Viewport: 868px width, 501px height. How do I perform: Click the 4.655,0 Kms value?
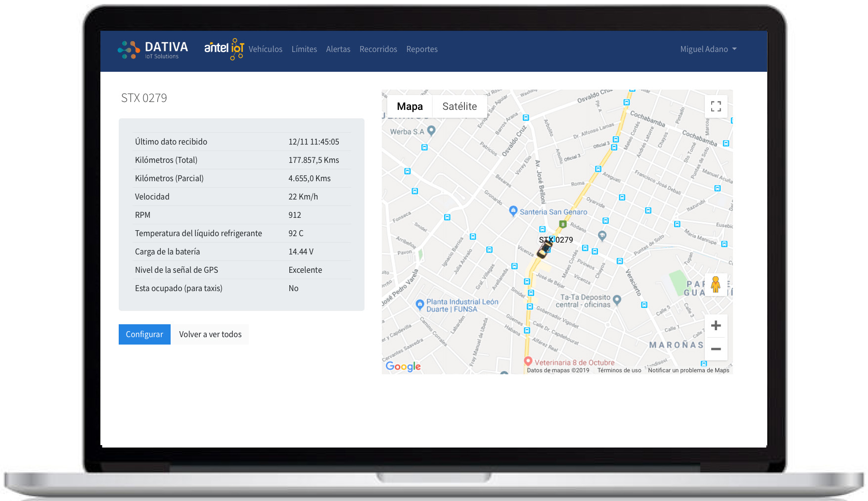[310, 178]
